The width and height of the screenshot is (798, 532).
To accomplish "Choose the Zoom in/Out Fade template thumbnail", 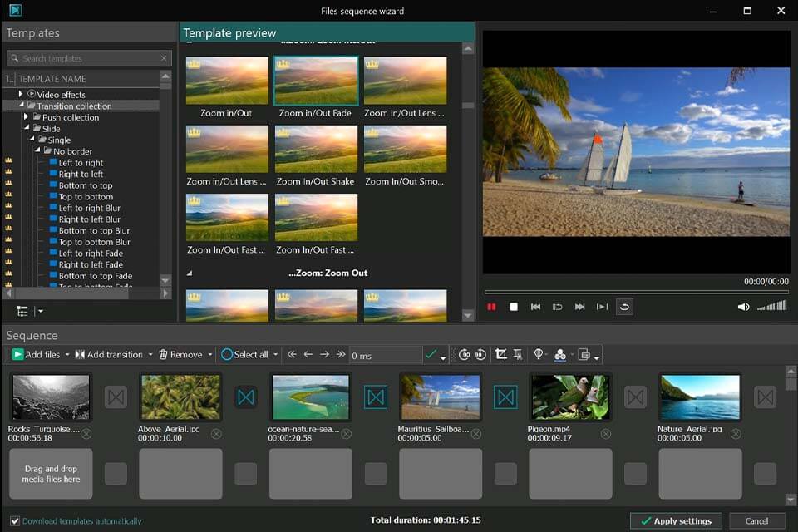I will 316,81.
